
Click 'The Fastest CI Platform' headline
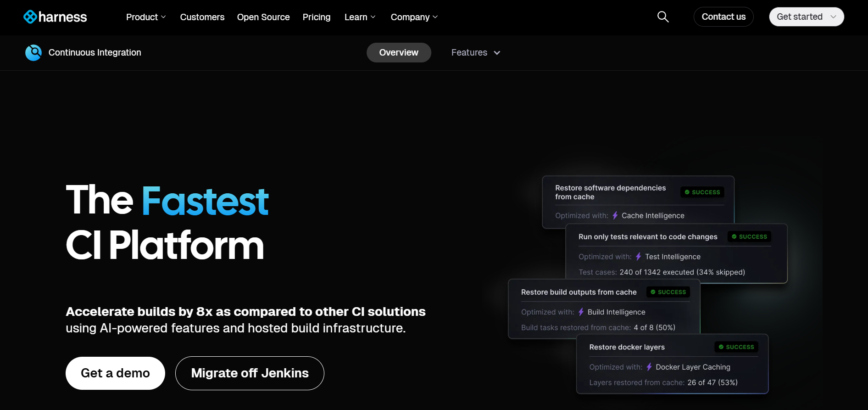pyautogui.click(x=167, y=223)
